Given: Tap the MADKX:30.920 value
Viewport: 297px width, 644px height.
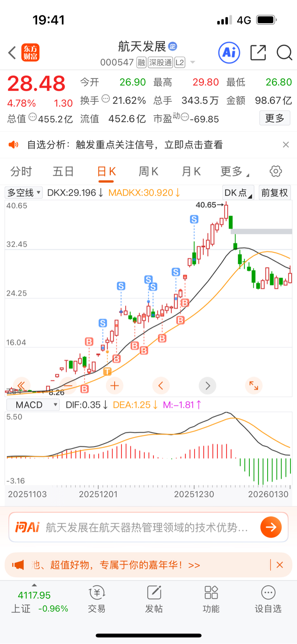Looking at the screenshot, I should [144, 192].
